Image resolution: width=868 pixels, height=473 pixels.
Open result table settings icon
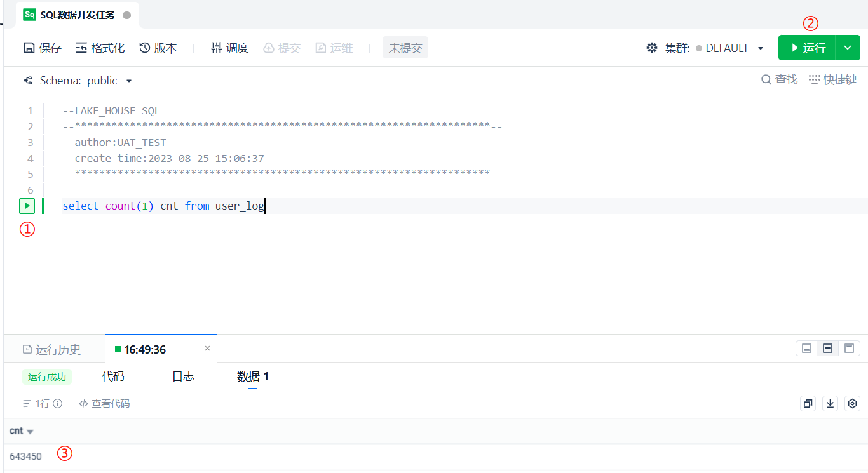853,404
